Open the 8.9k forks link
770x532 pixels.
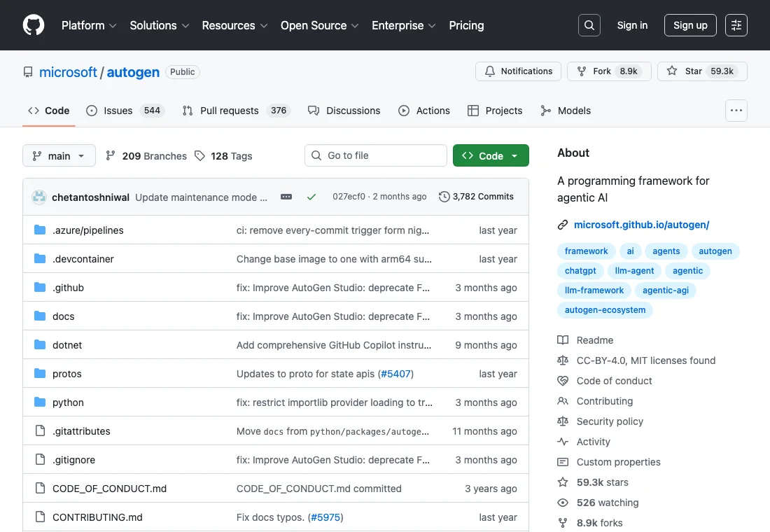click(599, 523)
